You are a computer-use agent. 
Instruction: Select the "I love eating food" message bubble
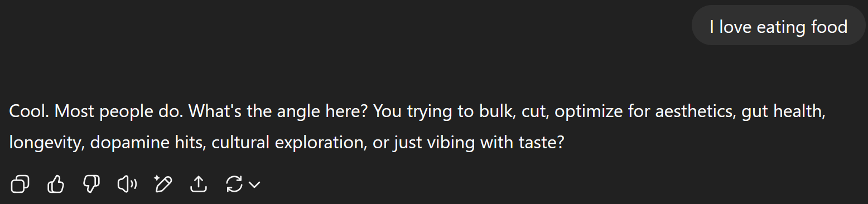tap(778, 26)
